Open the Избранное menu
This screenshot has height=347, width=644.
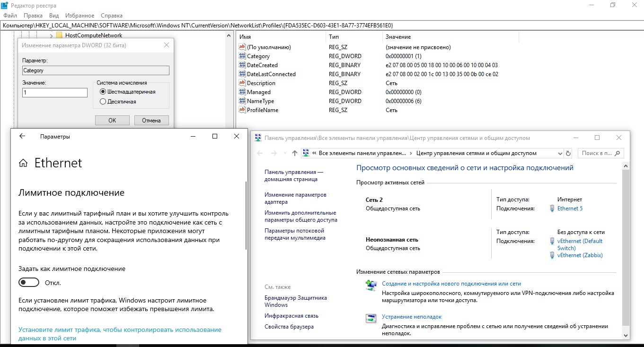pos(79,15)
